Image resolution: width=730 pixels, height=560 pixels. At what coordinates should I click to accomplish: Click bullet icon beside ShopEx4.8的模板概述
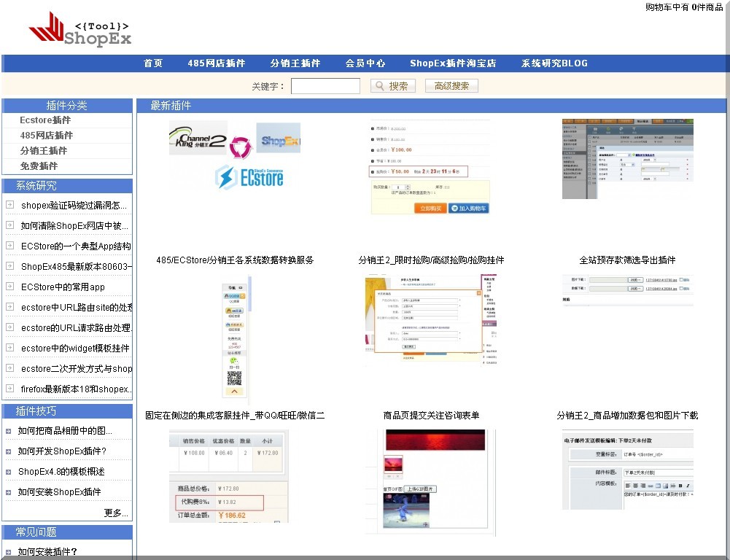pos(8,472)
